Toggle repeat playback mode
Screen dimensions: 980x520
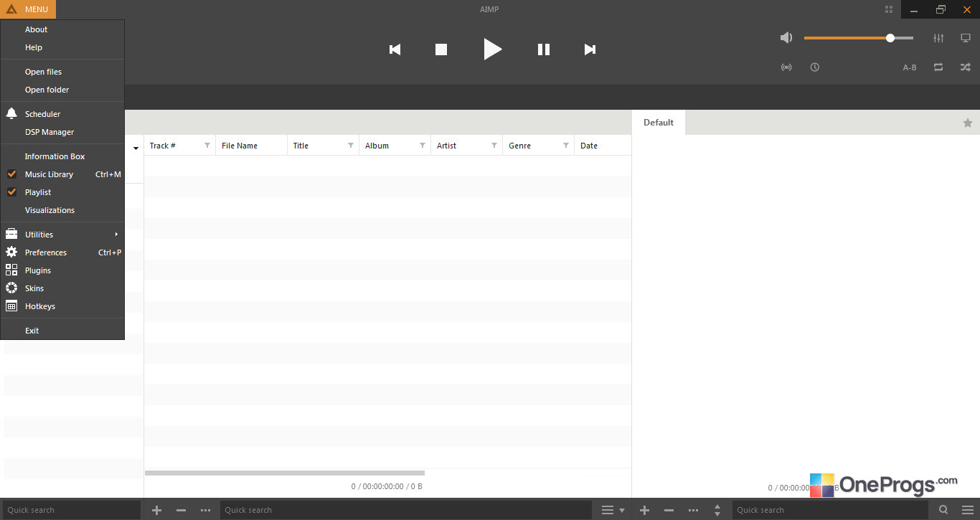click(938, 67)
